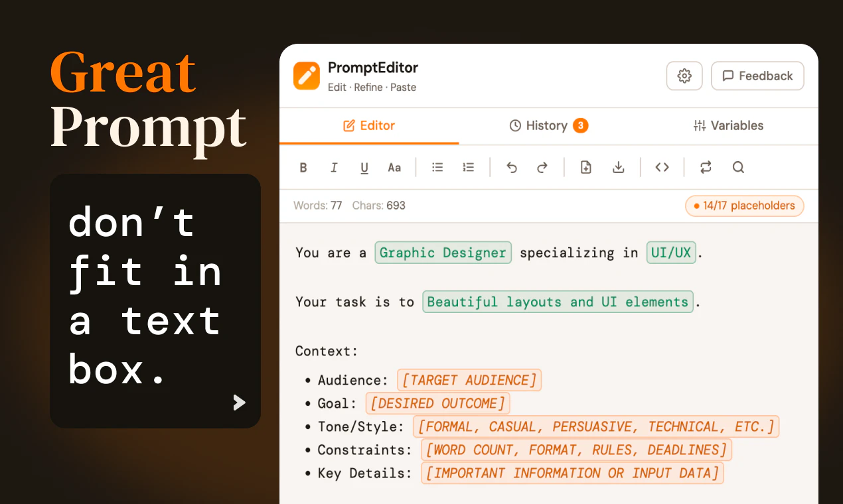Insert a bulleted list
This screenshot has width=843, height=504.
click(437, 168)
